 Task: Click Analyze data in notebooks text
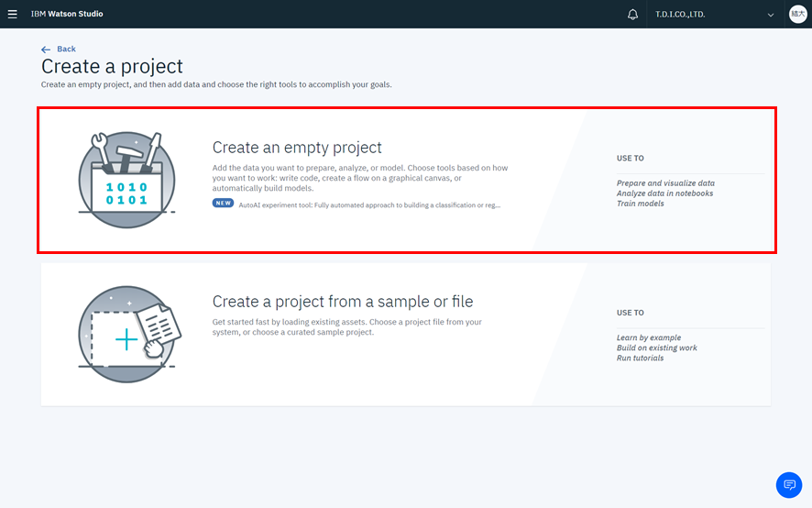click(x=664, y=193)
